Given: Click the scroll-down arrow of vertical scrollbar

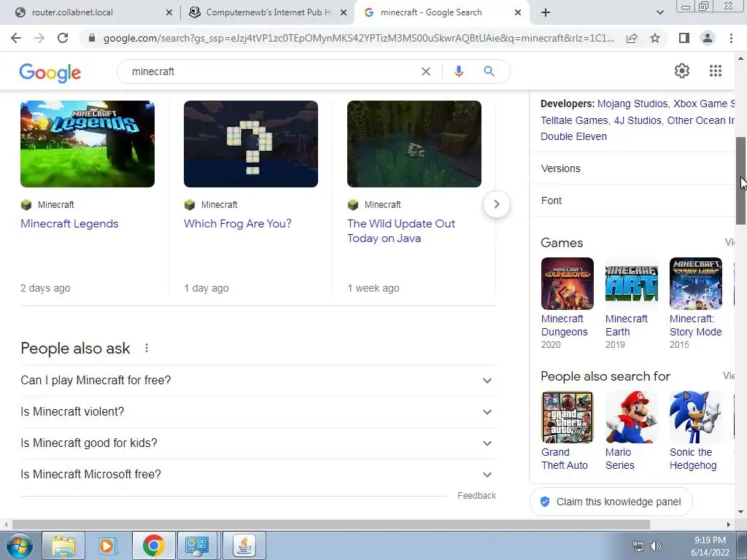Looking at the screenshot, I should click(741, 512).
